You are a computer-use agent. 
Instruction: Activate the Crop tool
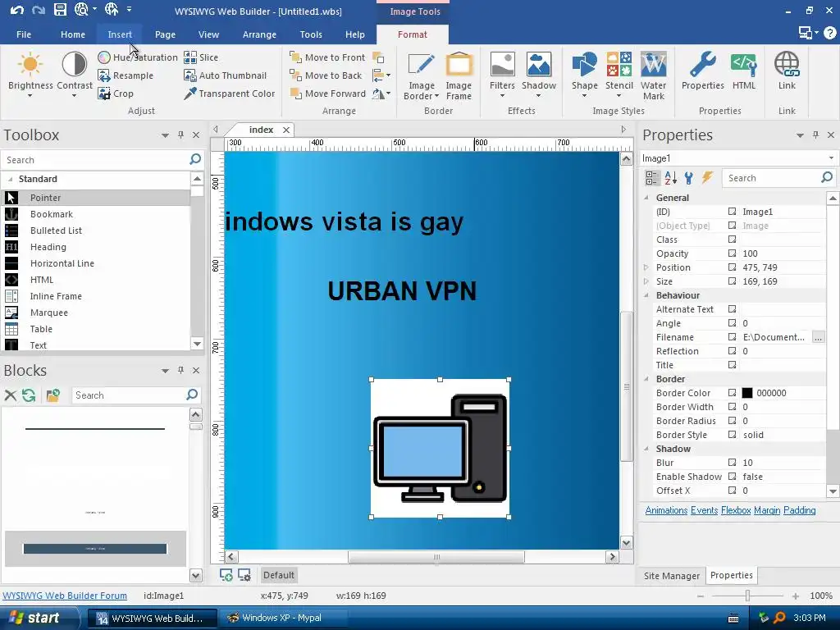click(116, 94)
